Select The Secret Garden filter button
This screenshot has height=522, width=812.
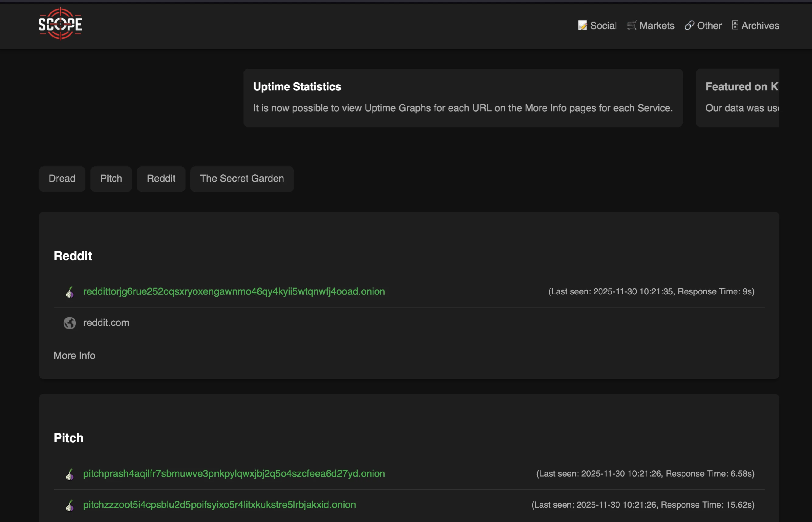(242, 179)
